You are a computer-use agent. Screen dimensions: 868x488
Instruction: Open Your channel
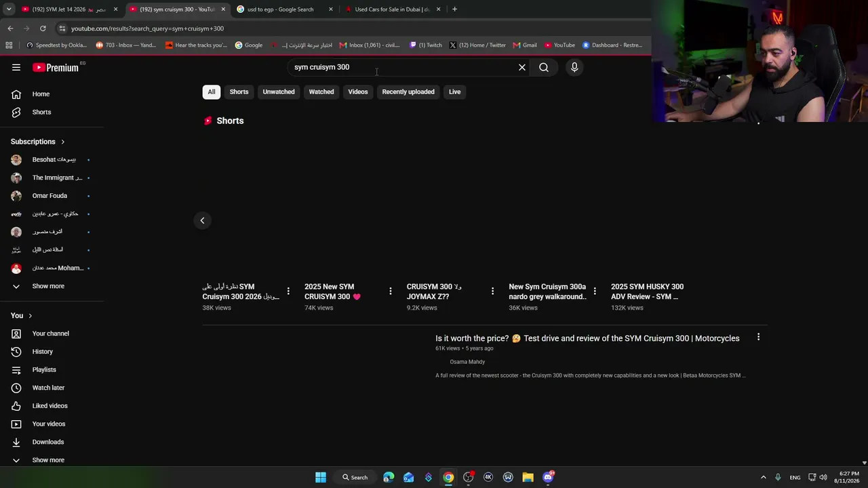coord(52,333)
